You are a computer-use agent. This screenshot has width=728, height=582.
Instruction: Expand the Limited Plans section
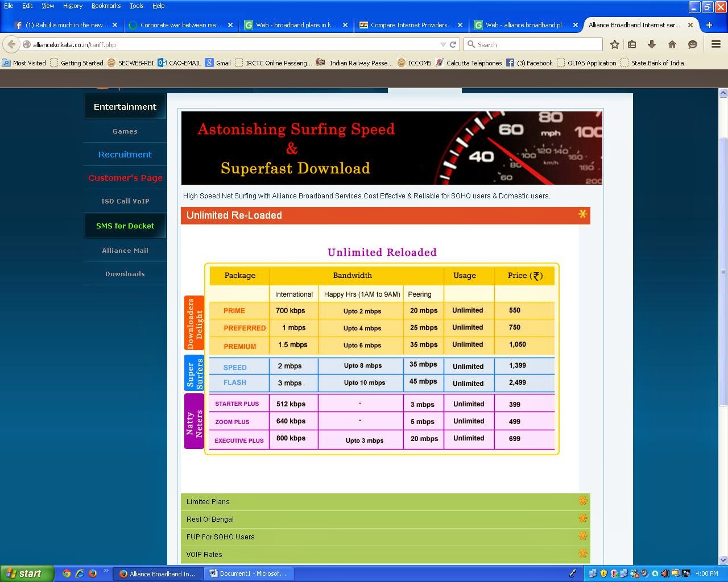386,501
